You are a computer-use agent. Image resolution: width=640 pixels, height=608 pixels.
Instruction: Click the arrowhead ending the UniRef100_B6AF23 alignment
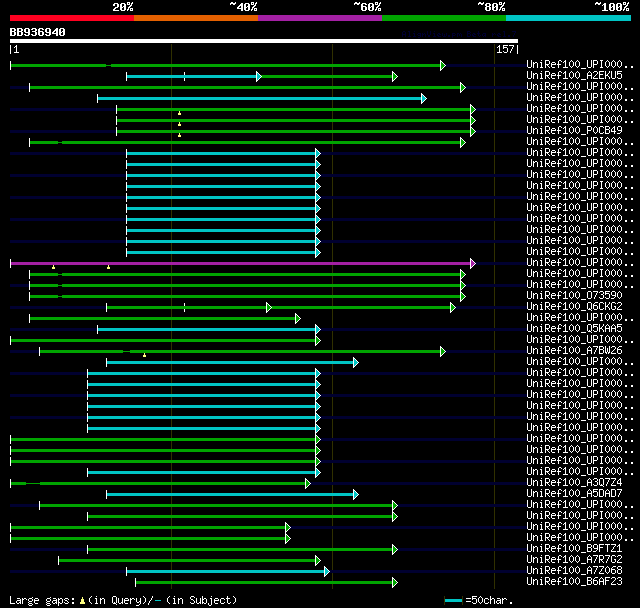click(x=395, y=583)
